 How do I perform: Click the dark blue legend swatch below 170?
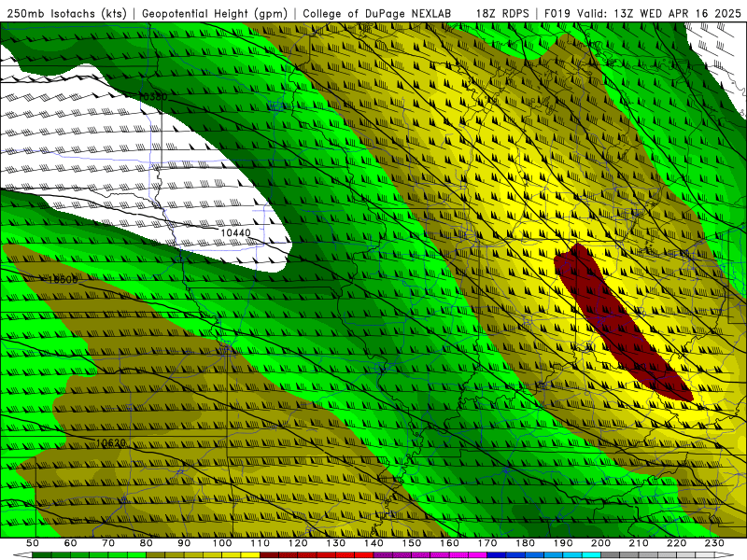pos(497,555)
